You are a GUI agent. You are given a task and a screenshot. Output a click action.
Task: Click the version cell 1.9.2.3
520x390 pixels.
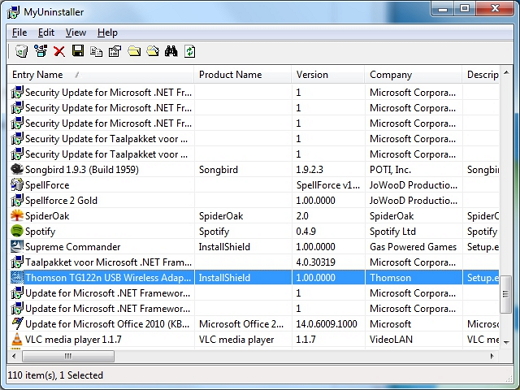(x=310, y=170)
